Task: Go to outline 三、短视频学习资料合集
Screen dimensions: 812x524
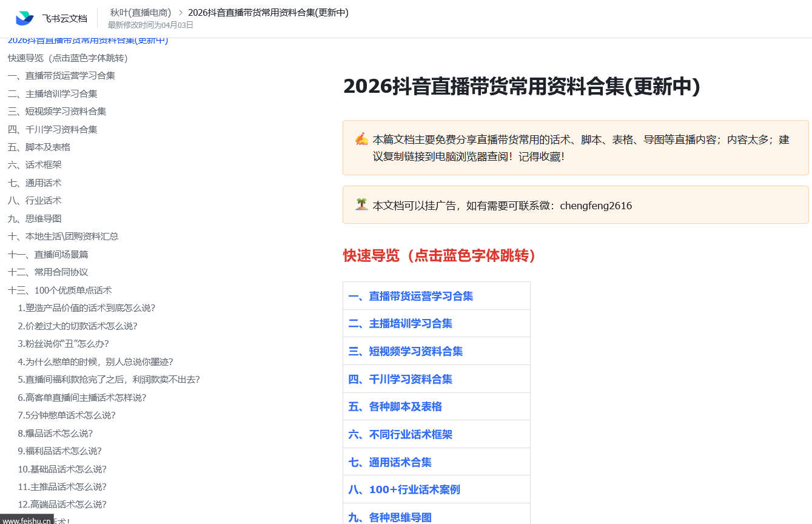Action: click(x=57, y=112)
